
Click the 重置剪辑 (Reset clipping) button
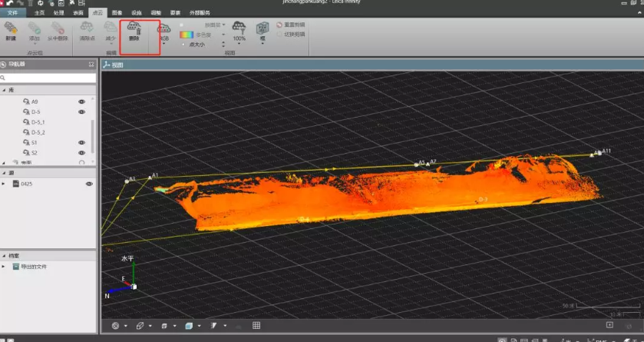[290, 25]
